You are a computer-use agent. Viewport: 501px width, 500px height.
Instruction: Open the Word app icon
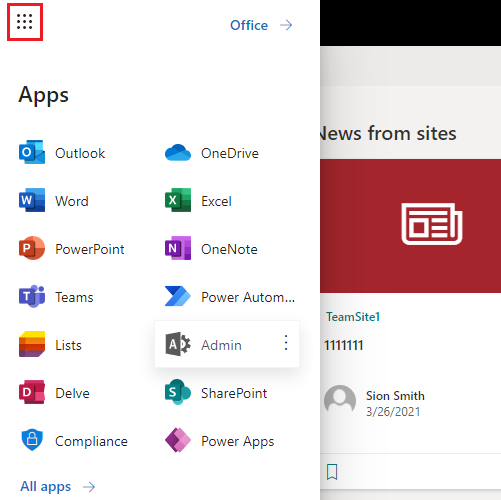click(32, 200)
